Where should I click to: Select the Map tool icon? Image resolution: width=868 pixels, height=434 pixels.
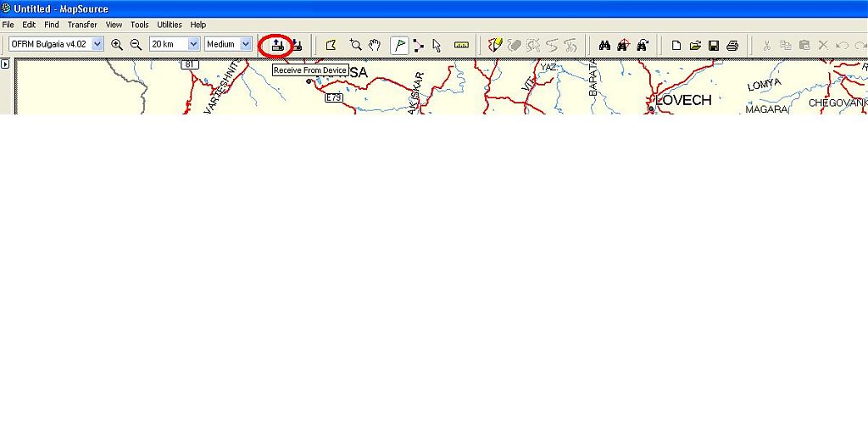pyautogui.click(x=331, y=46)
